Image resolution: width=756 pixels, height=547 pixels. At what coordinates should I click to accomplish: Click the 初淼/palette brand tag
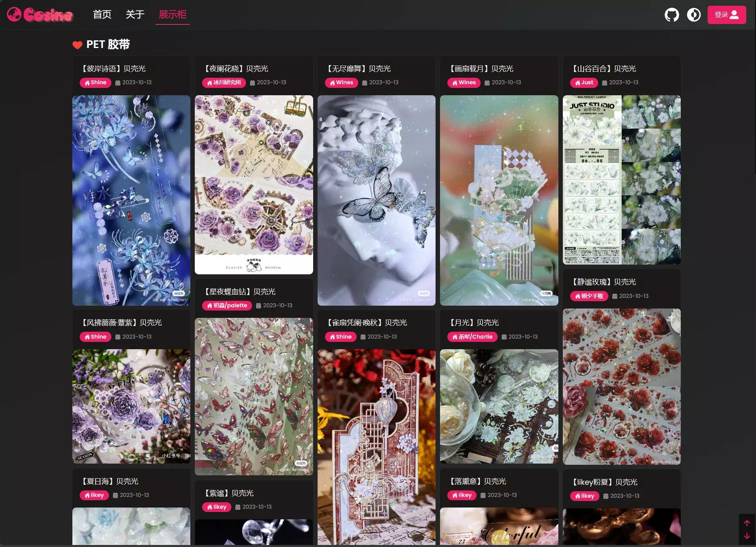[227, 306]
